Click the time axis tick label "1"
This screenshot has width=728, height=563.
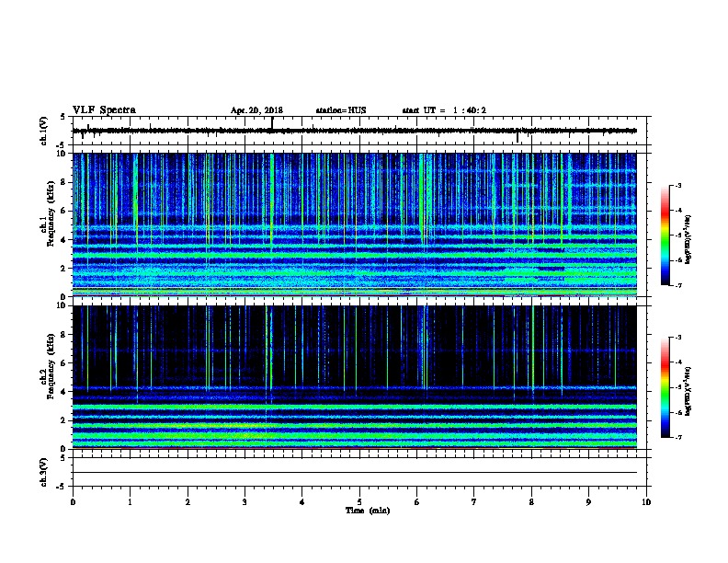(131, 501)
